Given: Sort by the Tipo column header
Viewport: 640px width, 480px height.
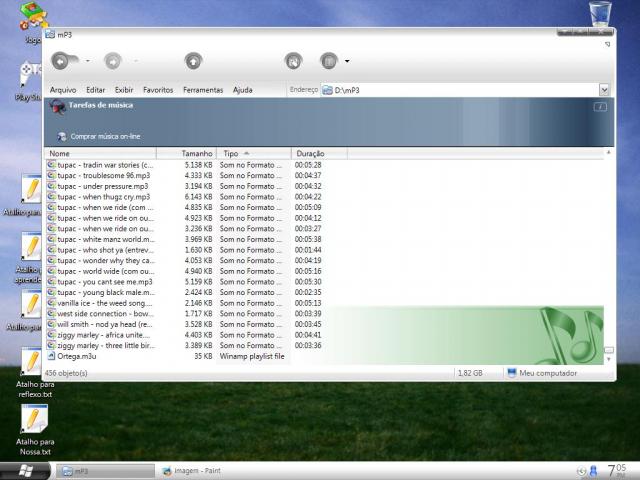Looking at the screenshot, I should click(254, 153).
